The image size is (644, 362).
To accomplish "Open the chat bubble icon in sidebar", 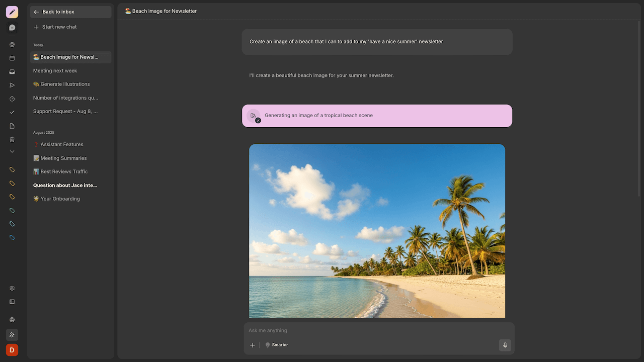I will click(12, 28).
